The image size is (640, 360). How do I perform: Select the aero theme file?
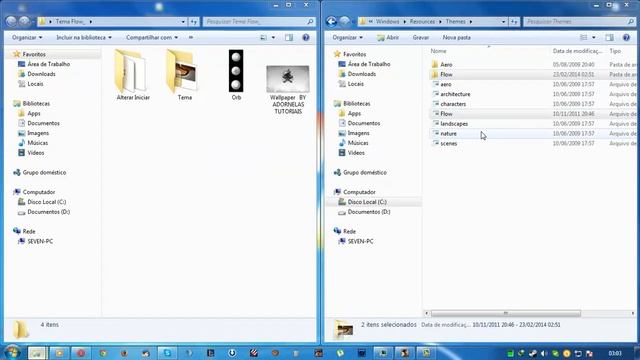pyautogui.click(x=533, y=84)
